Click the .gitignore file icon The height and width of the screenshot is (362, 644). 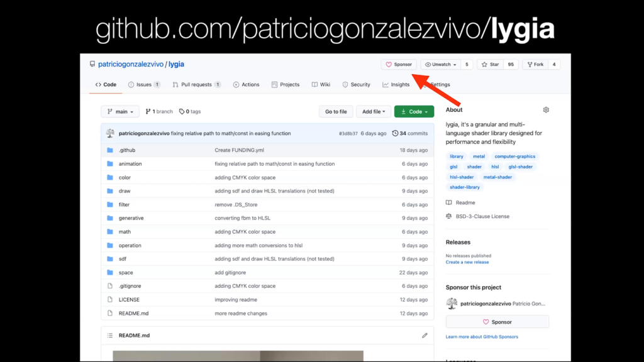click(110, 286)
